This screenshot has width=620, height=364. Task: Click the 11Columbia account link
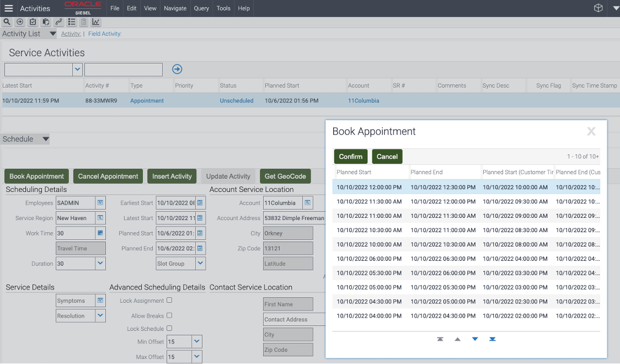(363, 101)
